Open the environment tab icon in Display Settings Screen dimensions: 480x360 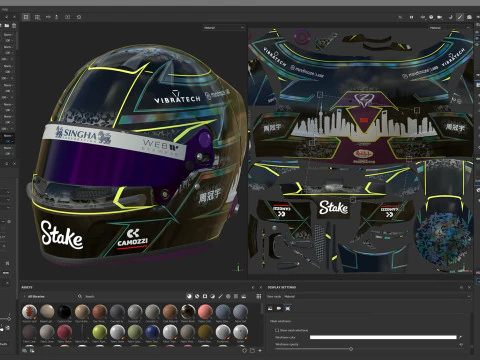click(270, 308)
